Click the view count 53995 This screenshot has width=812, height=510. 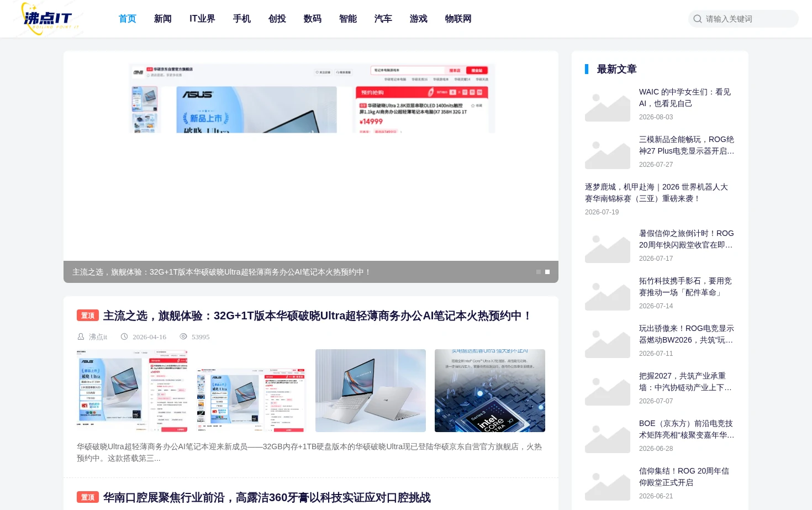click(201, 337)
